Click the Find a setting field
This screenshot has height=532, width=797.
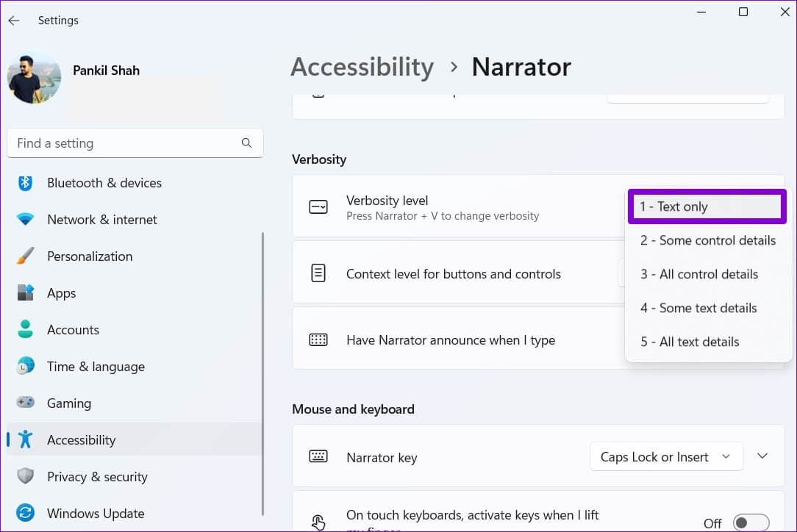tap(135, 143)
